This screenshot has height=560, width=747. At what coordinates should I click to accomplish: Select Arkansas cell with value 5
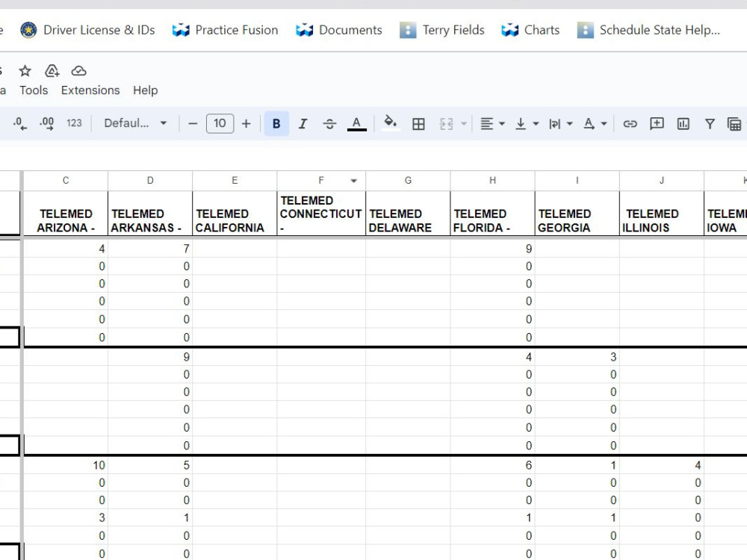click(x=150, y=465)
